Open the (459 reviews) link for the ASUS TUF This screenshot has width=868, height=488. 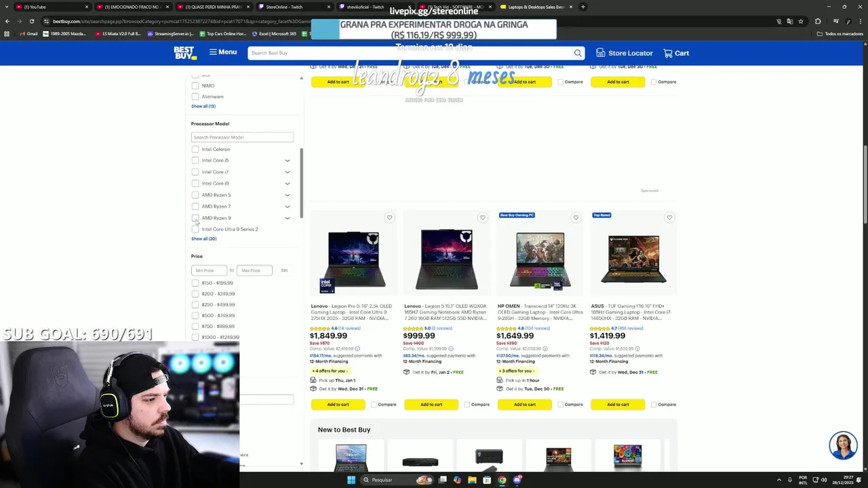[x=631, y=328]
